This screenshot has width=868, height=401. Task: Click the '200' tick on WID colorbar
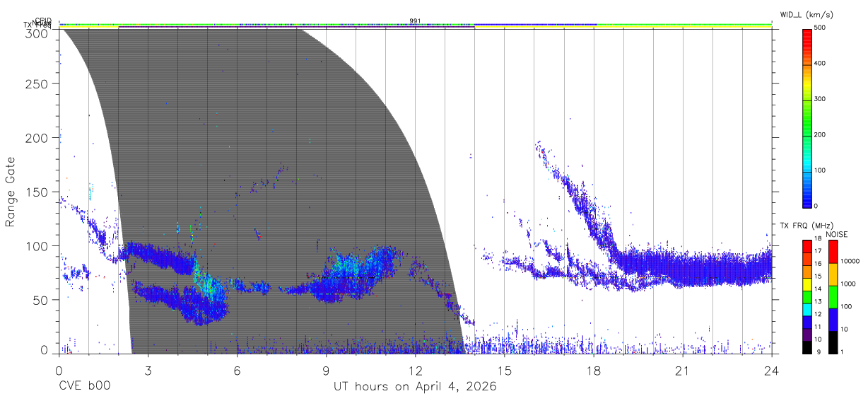tap(820, 134)
